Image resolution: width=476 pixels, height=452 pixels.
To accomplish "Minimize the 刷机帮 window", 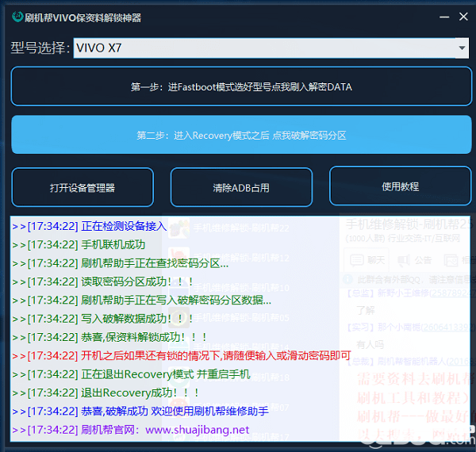I will 444,17.
